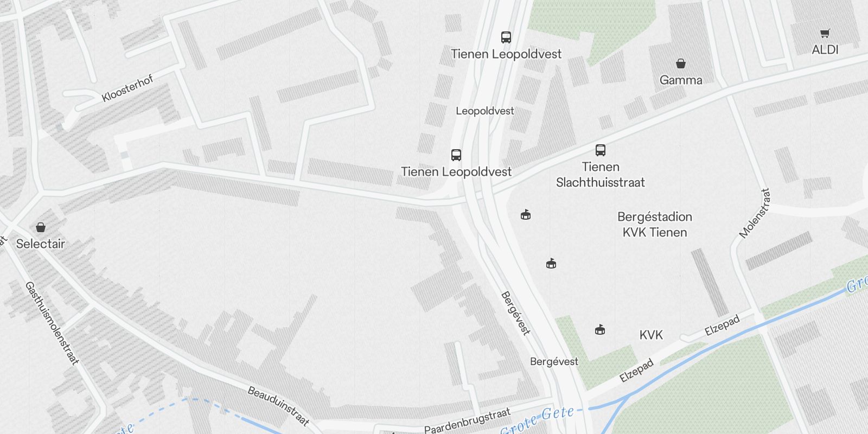Click the ALDI shopping cart icon
This screenshot has height=434, width=868.
[825, 34]
